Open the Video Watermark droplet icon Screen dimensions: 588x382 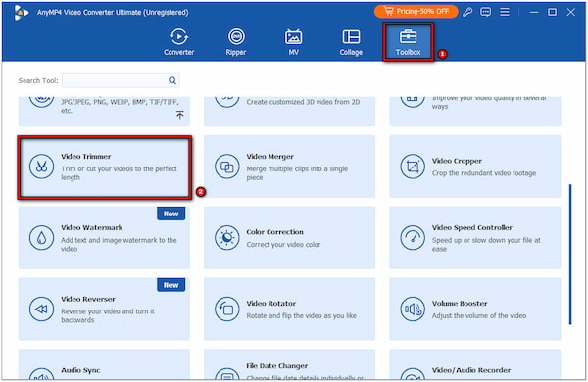pyautogui.click(x=41, y=237)
